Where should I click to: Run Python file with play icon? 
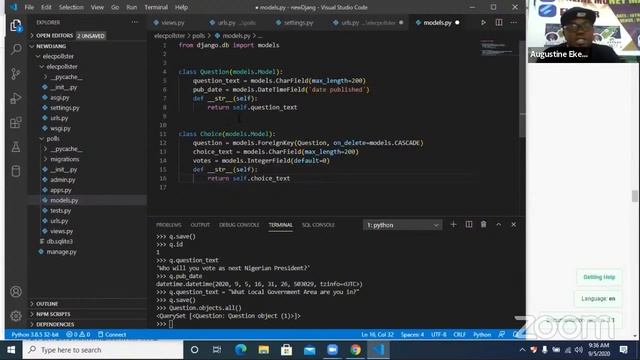(x=483, y=22)
